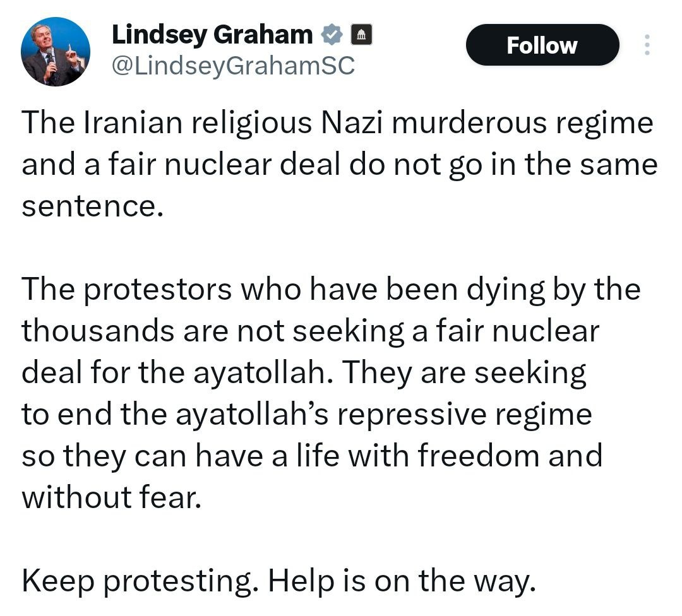This screenshot has height=616, width=682.
Task: Click the government building account badge
Action: coord(361,35)
